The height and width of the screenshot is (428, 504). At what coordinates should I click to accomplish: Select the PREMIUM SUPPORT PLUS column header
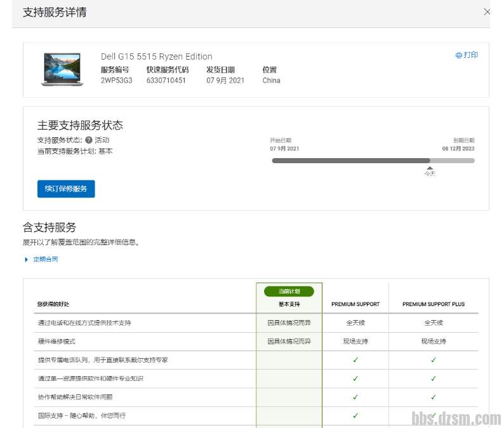click(x=434, y=304)
